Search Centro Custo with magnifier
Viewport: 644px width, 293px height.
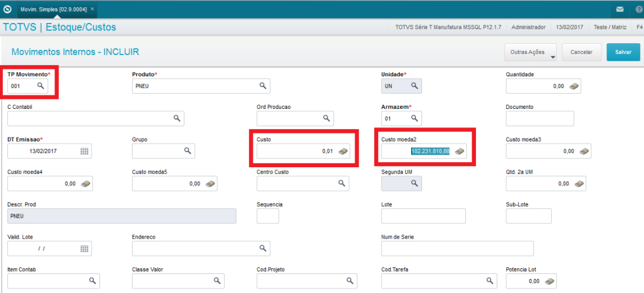342,184
